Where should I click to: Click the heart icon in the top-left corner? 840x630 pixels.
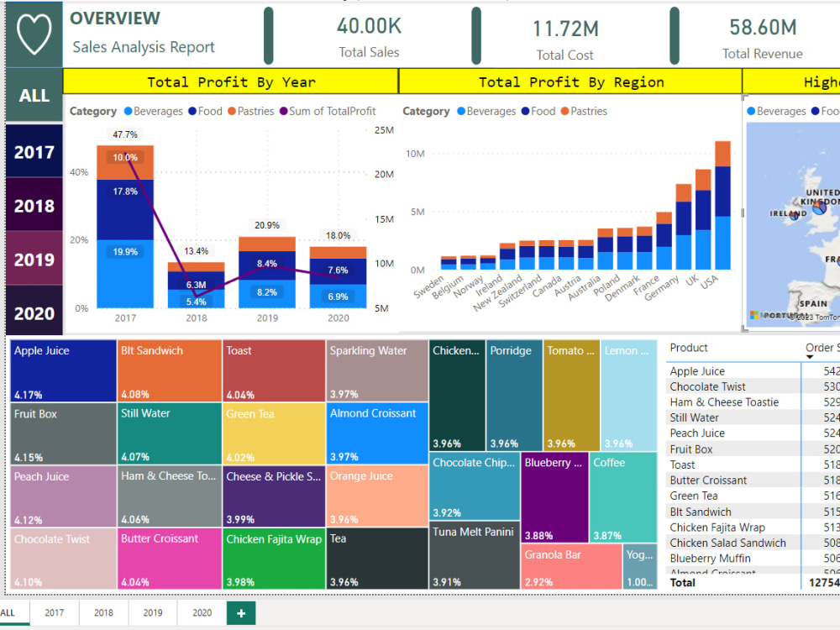(34, 34)
